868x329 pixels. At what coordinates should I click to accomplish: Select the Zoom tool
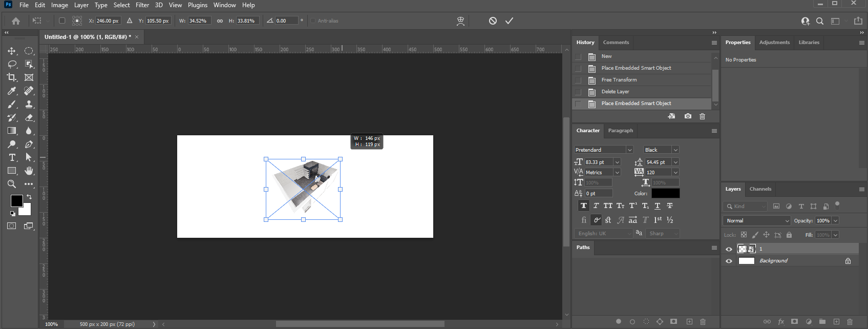(x=11, y=184)
